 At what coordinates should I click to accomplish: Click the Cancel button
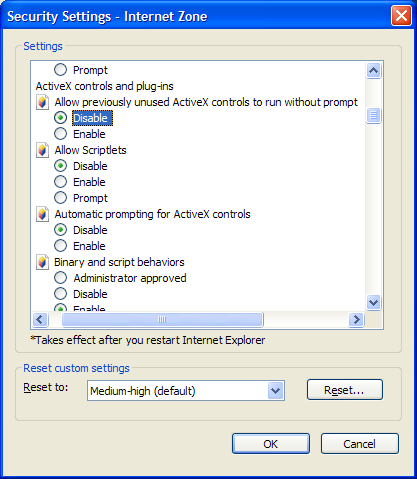pyautogui.click(x=360, y=444)
